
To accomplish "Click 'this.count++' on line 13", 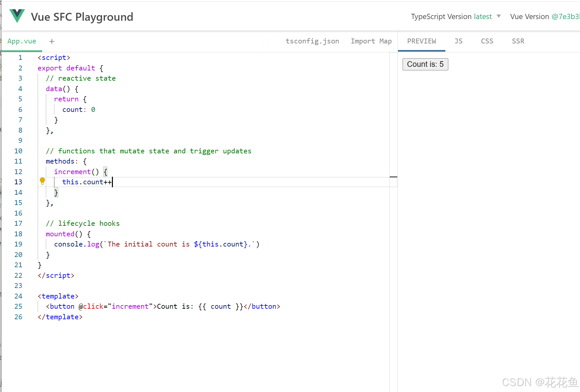I will 87,182.
